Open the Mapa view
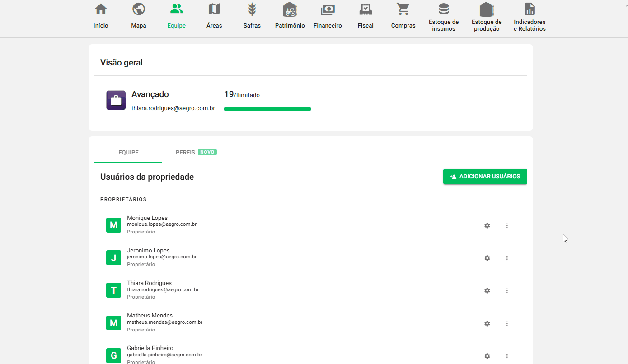628x364 pixels. [x=138, y=15]
